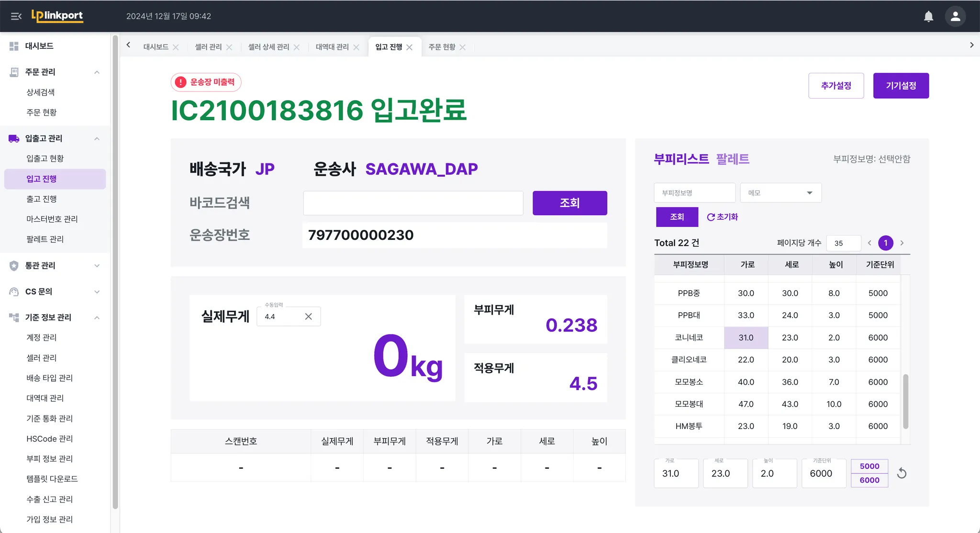Select the 6000 unit toggle option
Screen dimensions: 980x533
[869, 480]
